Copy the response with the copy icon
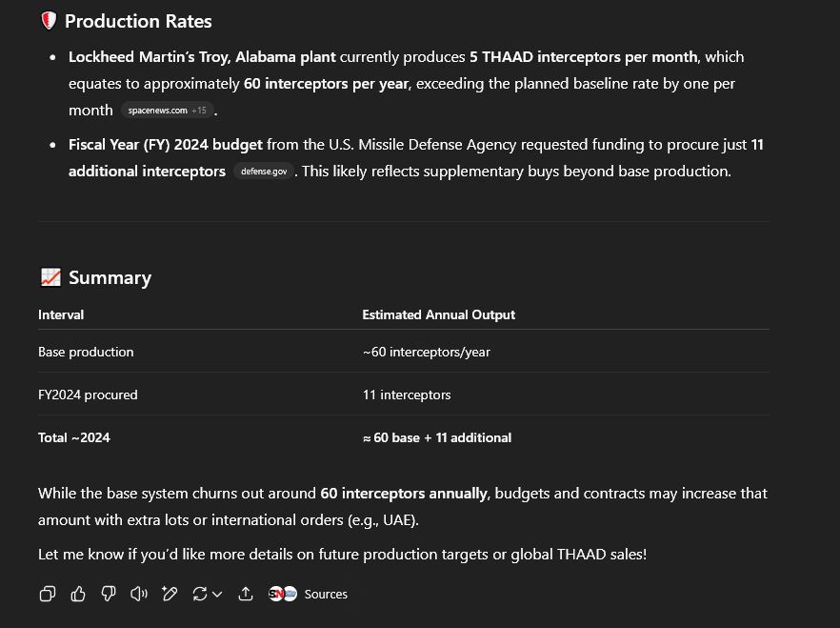Viewport: 840px width, 628px height. 48,594
